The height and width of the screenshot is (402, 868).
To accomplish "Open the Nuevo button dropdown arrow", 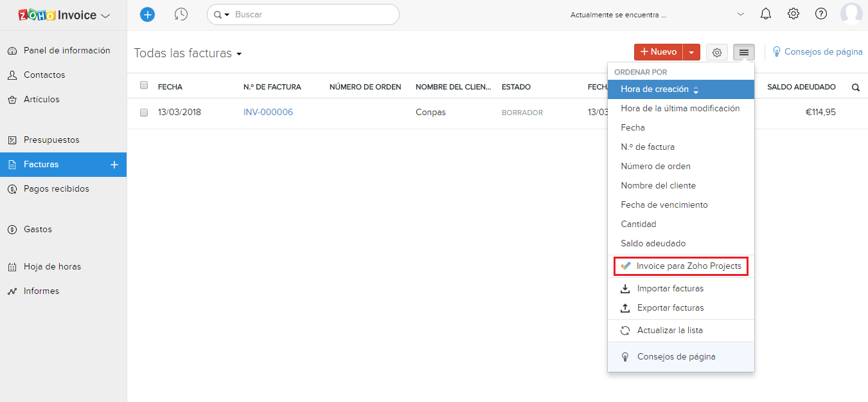I will pos(691,53).
